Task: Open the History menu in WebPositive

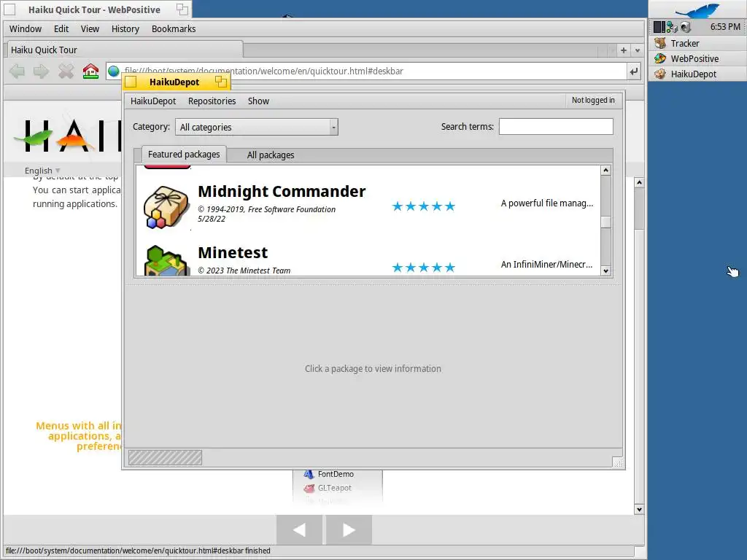Action: pos(125,28)
